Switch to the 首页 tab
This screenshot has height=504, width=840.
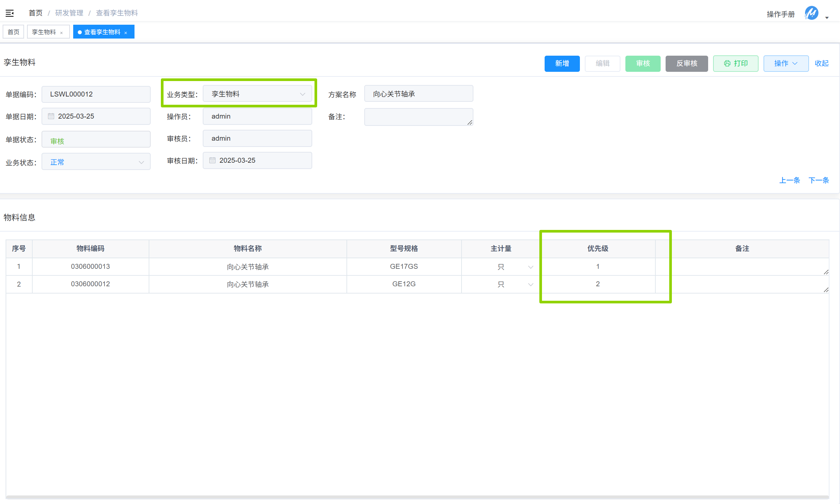(14, 32)
